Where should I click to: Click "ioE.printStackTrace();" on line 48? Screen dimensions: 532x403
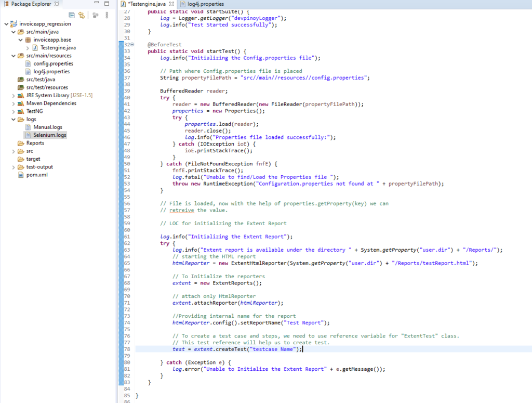[x=219, y=151]
